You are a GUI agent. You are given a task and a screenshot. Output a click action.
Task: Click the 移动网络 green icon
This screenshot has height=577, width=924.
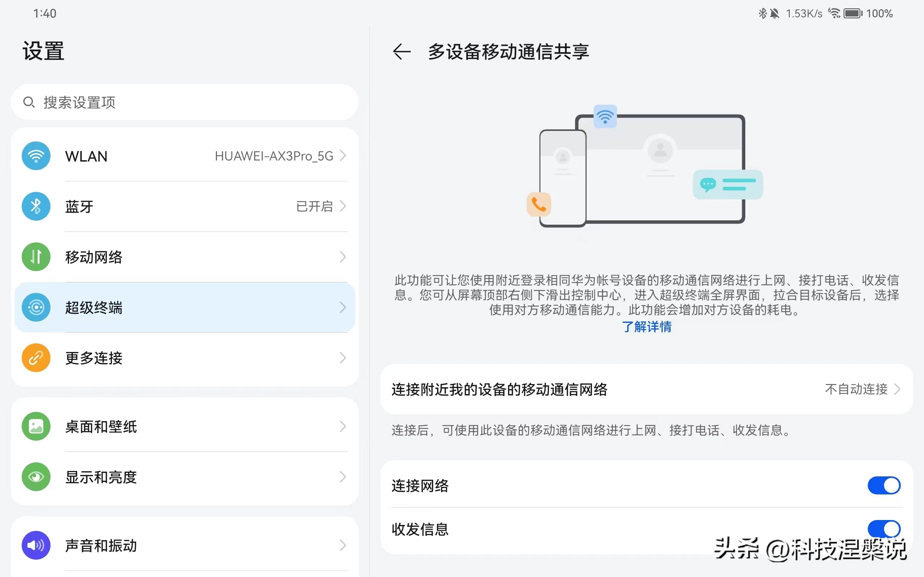(35, 257)
